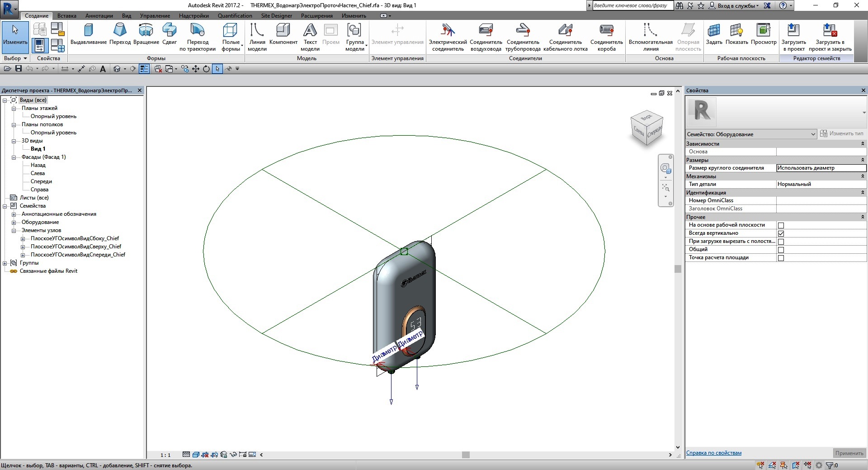Select Reference Line (Вспомогательная линия) tool
The height and width of the screenshot is (470, 868).
(x=651, y=37)
